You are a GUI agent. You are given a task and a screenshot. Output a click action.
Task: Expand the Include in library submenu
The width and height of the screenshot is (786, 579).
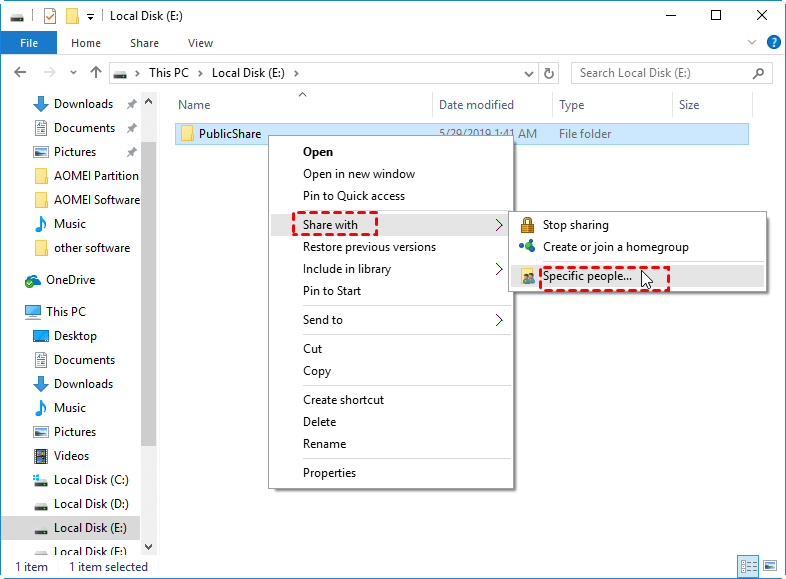coord(390,269)
